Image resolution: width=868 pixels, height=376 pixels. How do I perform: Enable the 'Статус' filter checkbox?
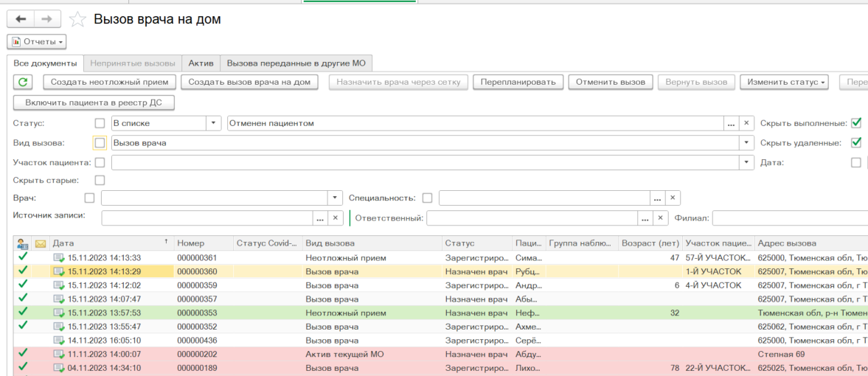point(100,123)
